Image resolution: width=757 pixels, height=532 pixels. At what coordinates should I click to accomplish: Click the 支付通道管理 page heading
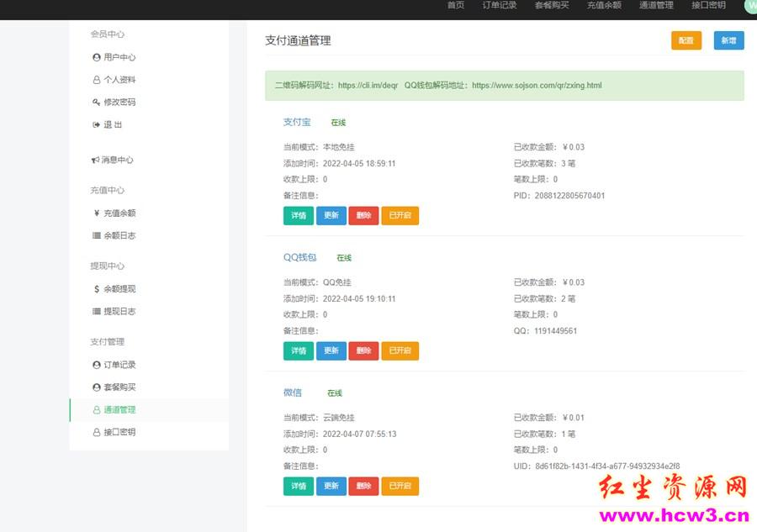pyautogui.click(x=298, y=40)
